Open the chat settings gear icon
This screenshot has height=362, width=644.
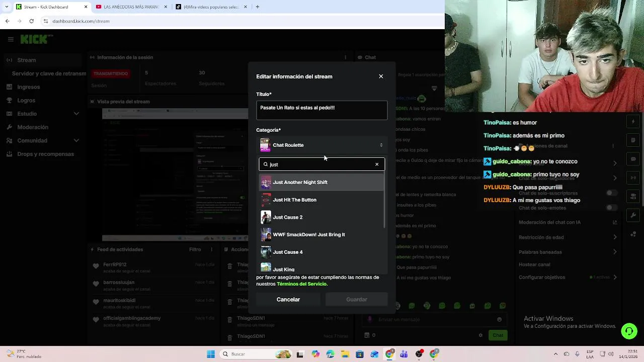[x=480, y=335]
